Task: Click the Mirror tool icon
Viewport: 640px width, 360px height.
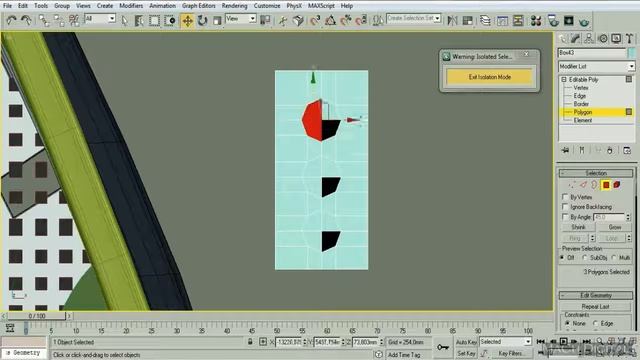Action: point(452,20)
